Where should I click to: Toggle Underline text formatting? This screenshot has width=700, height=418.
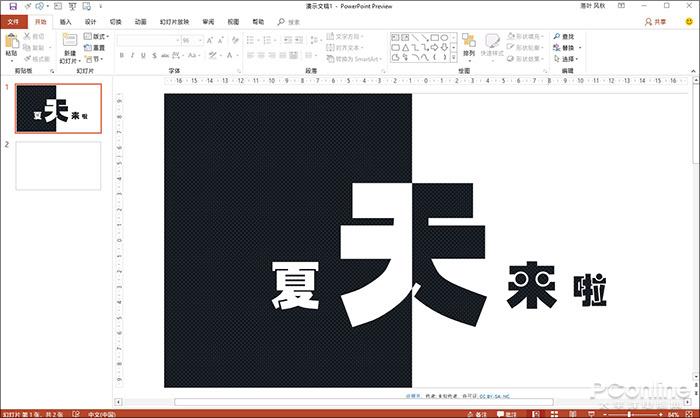tap(143, 56)
